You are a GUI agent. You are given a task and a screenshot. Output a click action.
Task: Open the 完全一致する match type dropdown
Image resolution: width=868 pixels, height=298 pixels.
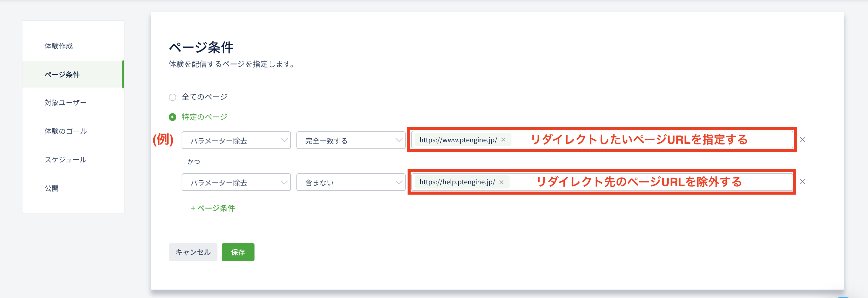351,140
